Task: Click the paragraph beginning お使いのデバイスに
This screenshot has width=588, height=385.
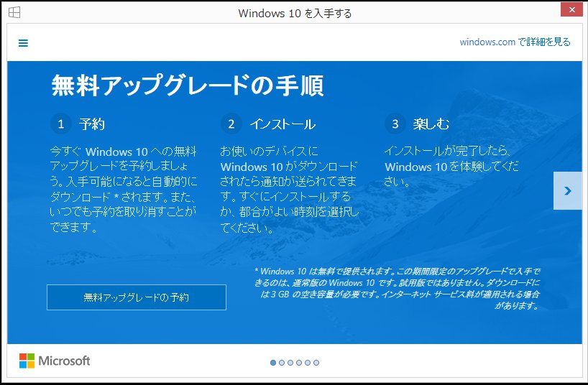Action: (x=290, y=190)
